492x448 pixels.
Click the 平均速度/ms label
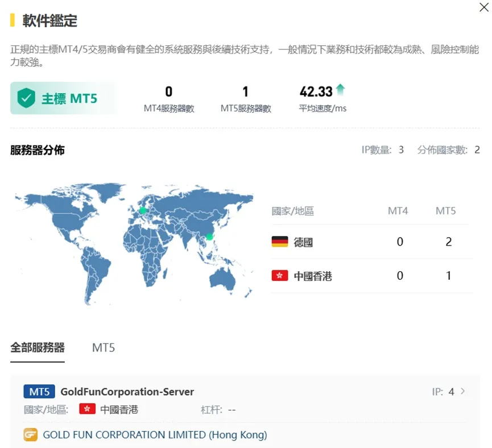(x=323, y=108)
